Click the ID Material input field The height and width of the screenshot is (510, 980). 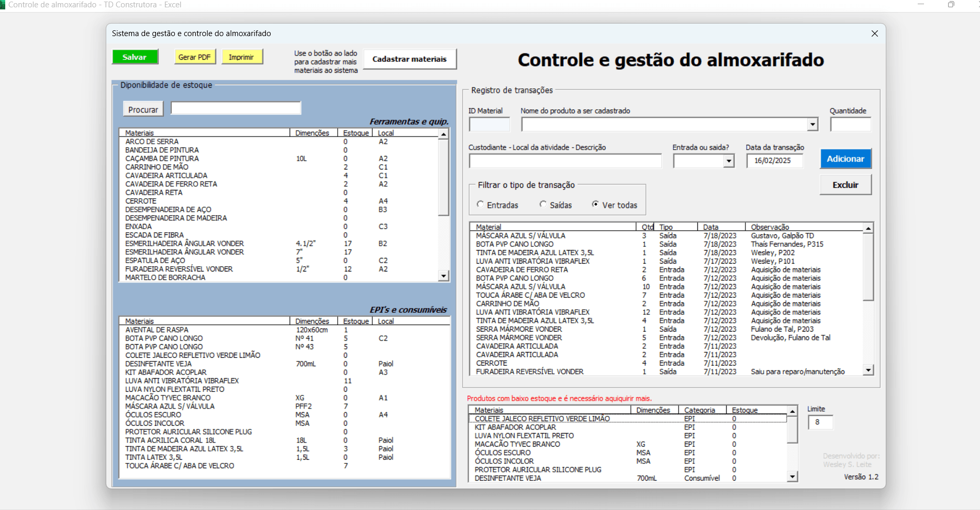click(x=489, y=124)
